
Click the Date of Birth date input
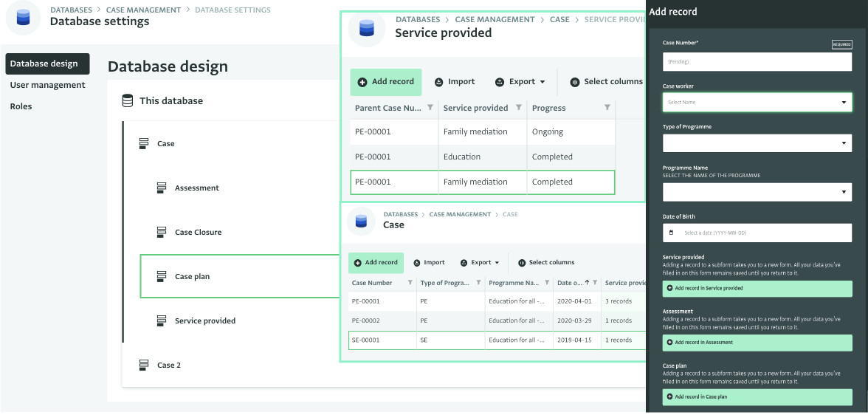(x=757, y=233)
